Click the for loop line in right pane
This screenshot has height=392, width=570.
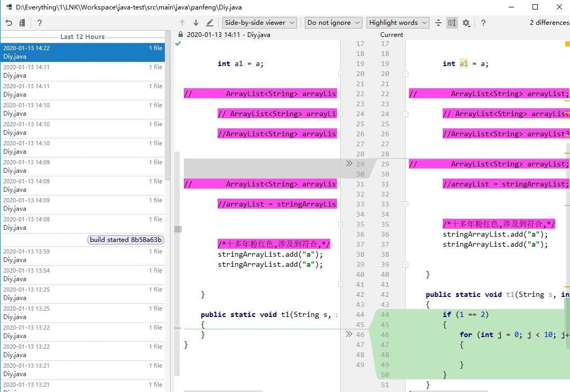[x=515, y=334]
